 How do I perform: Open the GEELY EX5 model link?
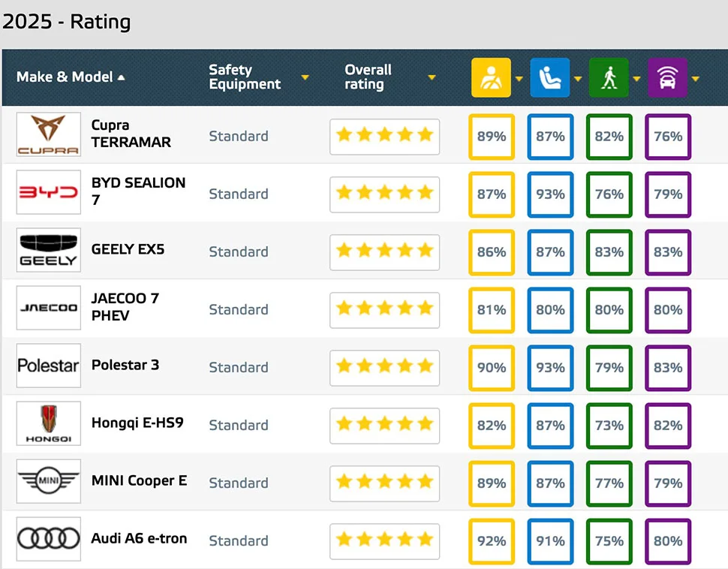[128, 249]
